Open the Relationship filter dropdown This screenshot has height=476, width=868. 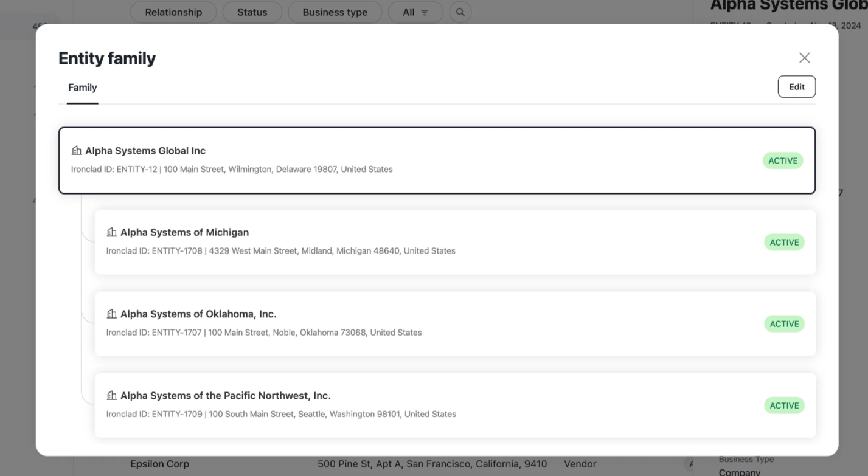(173, 12)
